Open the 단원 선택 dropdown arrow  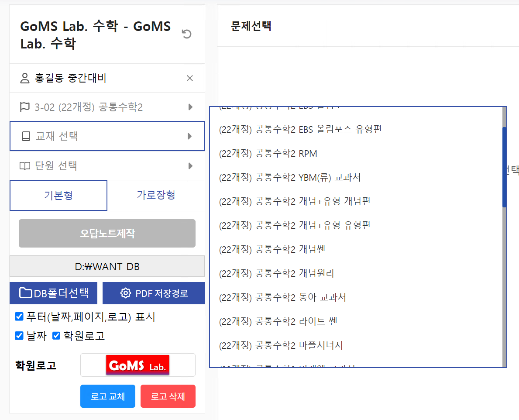tap(190, 165)
